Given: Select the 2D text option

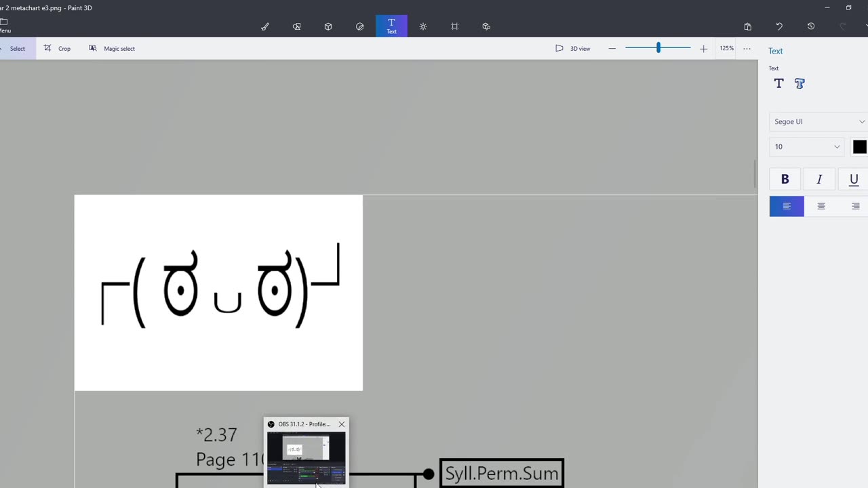Looking at the screenshot, I should coord(778,83).
